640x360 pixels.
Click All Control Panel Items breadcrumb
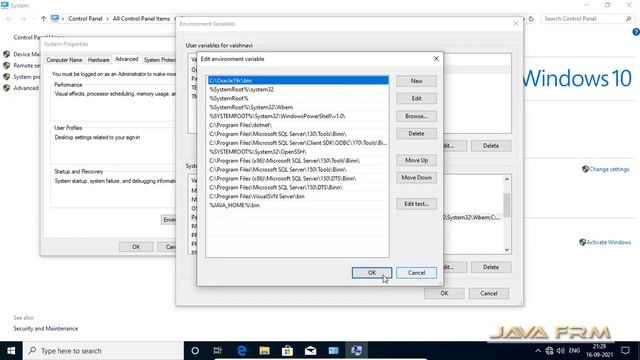141,19
